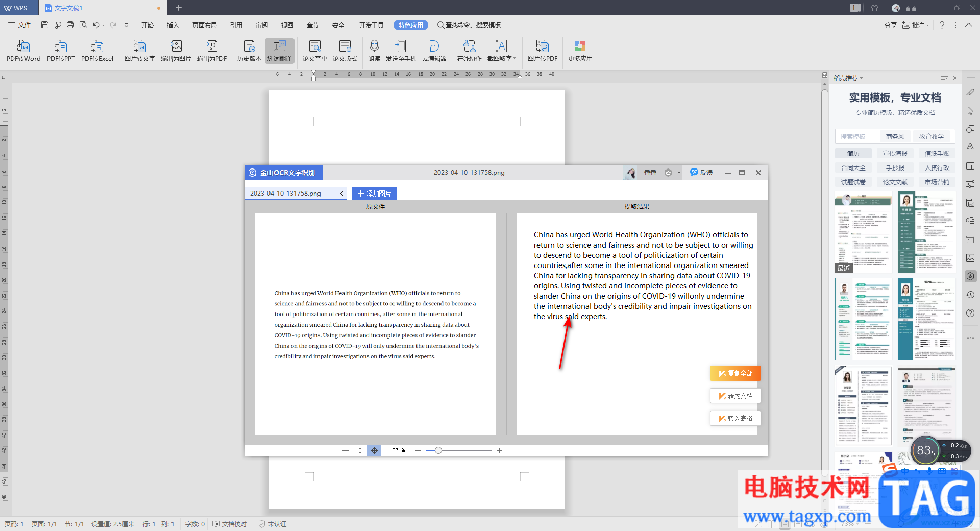Click the picture icon in right sidebar

[970, 258]
